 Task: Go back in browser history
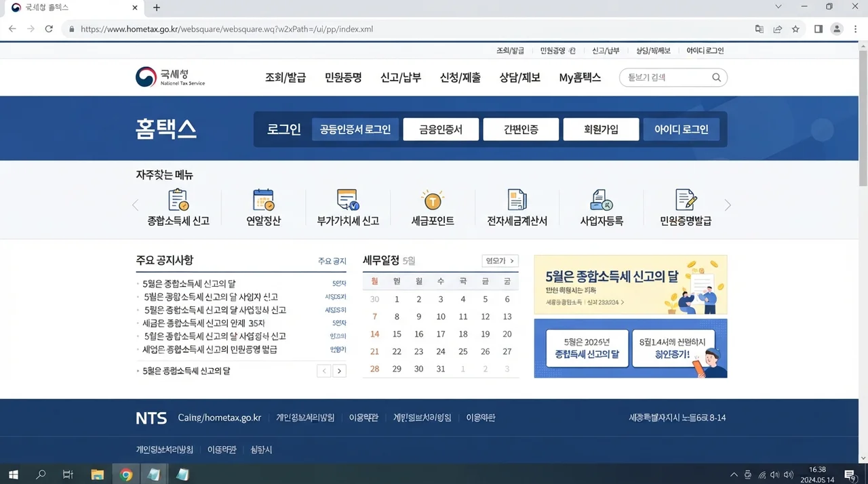pos(12,29)
